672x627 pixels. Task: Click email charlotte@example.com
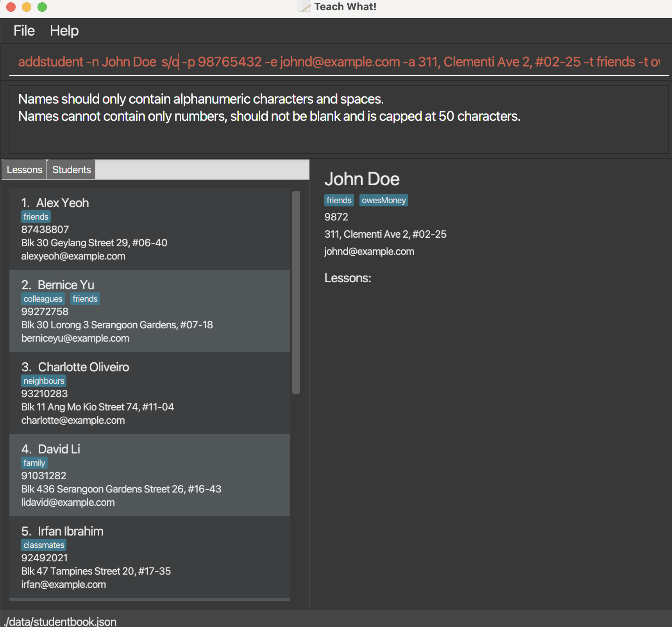pyautogui.click(x=73, y=420)
